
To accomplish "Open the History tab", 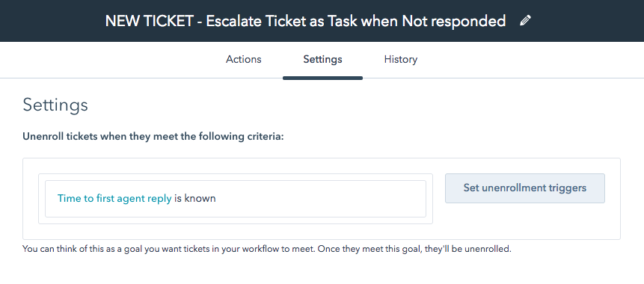I will pos(400,60).
